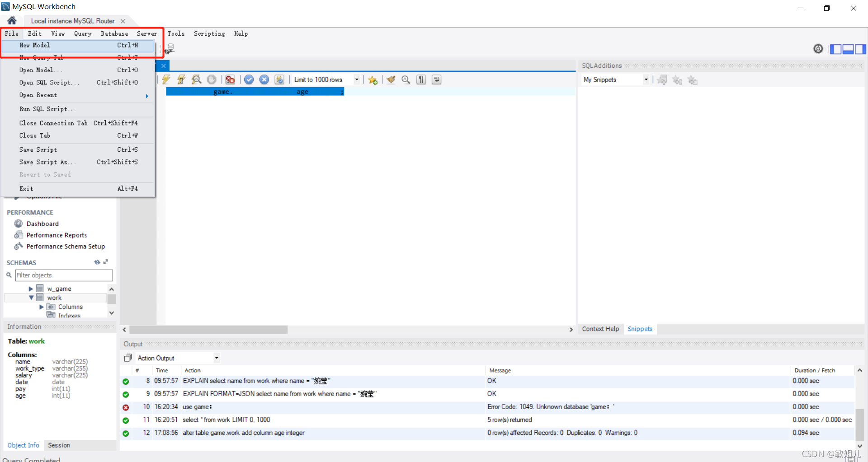Expand the w_game table node

tap(31, 289)
